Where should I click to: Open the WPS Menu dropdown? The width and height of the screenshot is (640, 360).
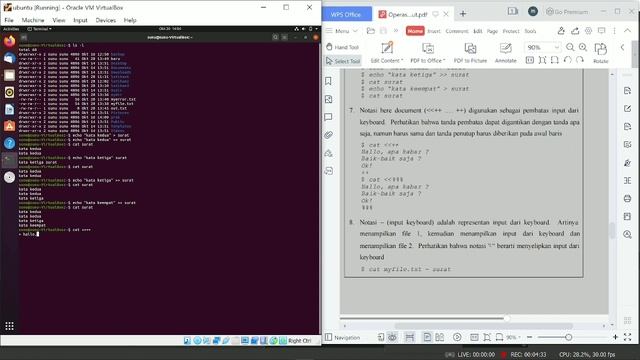pyautogui.click(x=342, y=31)
